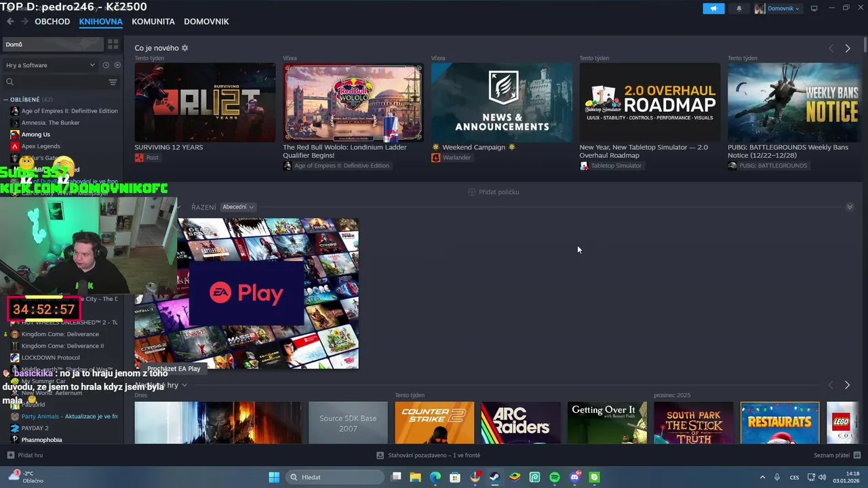Open Hry a Software filter dropdown

click(50, 65)
